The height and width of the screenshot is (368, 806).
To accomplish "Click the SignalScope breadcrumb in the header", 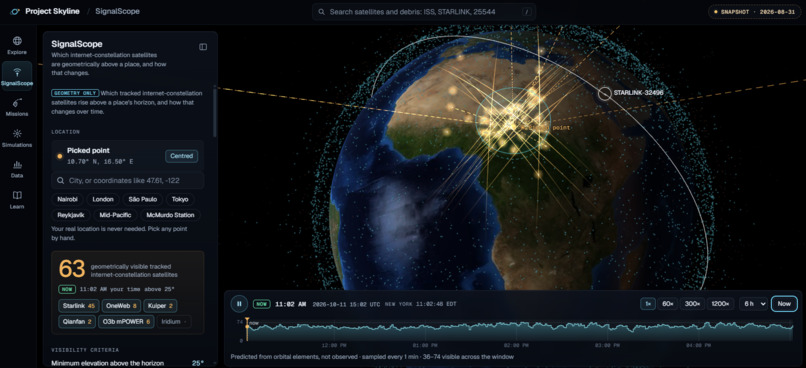I will point(117,11).
